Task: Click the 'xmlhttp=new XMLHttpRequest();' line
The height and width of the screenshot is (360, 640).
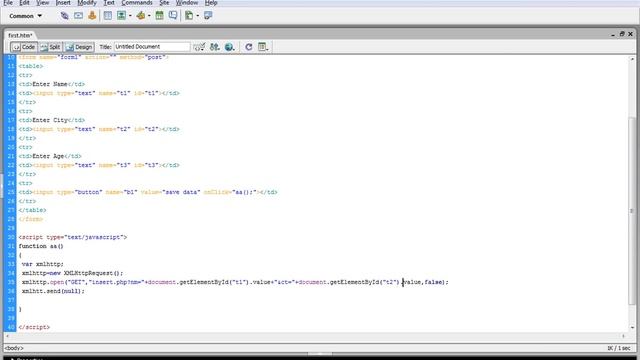Action: (x=72, y=273)
